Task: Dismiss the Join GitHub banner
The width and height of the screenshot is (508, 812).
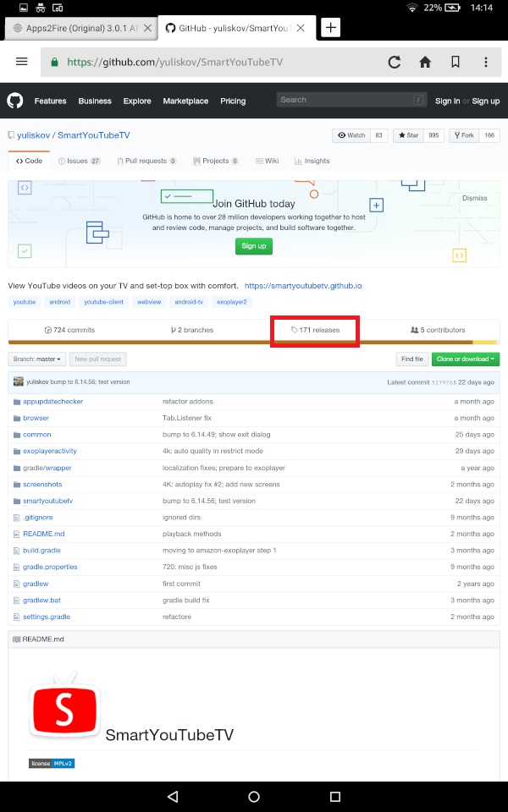Action: [x=475, y=198]
